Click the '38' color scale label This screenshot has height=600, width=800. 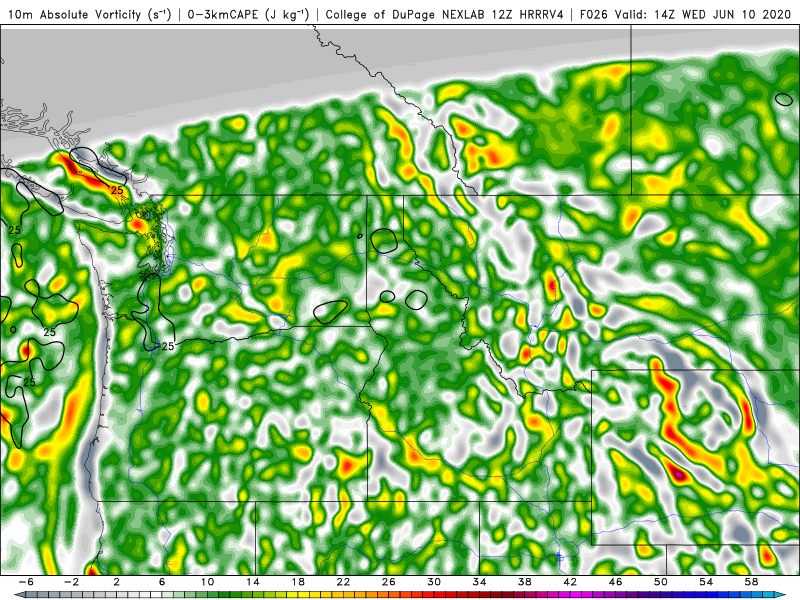coord(525,582)
